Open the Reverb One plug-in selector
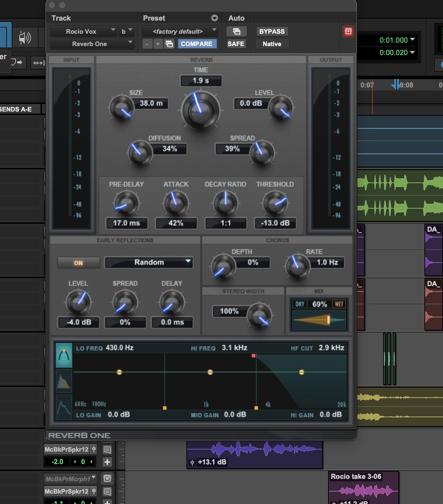The width and height of the screenshot is (443, 504). pyautogui.click(x=92, y=44)
